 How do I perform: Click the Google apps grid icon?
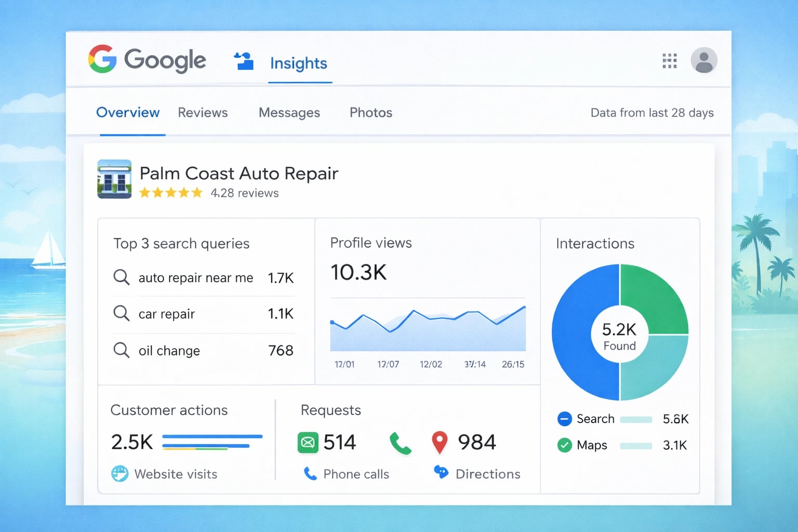tap(670, 61)
